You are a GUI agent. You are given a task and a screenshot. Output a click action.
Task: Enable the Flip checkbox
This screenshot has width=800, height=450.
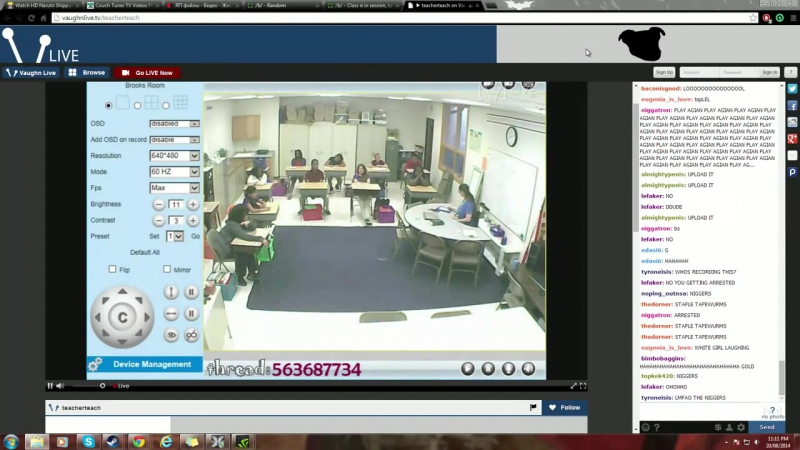click(112, 269)
